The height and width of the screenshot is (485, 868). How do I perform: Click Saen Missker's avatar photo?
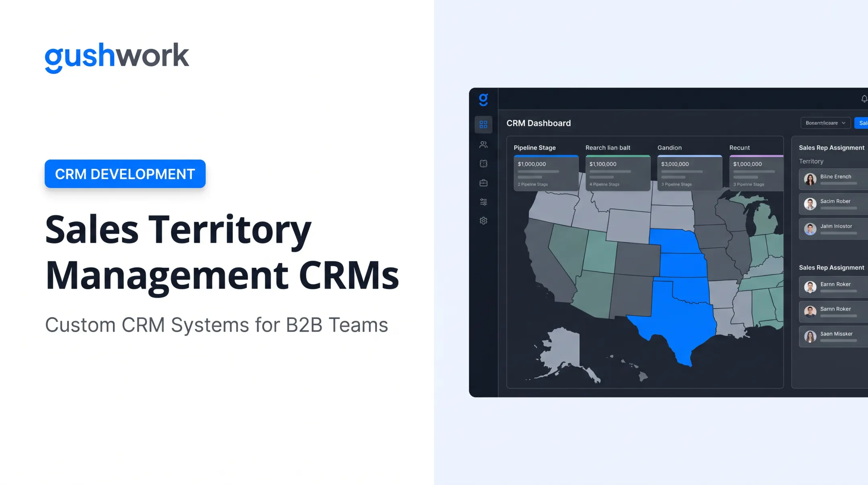coord(810,337)
